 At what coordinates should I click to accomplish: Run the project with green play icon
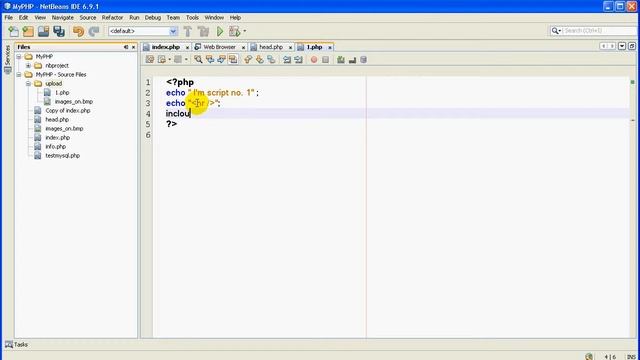(220, 31)
